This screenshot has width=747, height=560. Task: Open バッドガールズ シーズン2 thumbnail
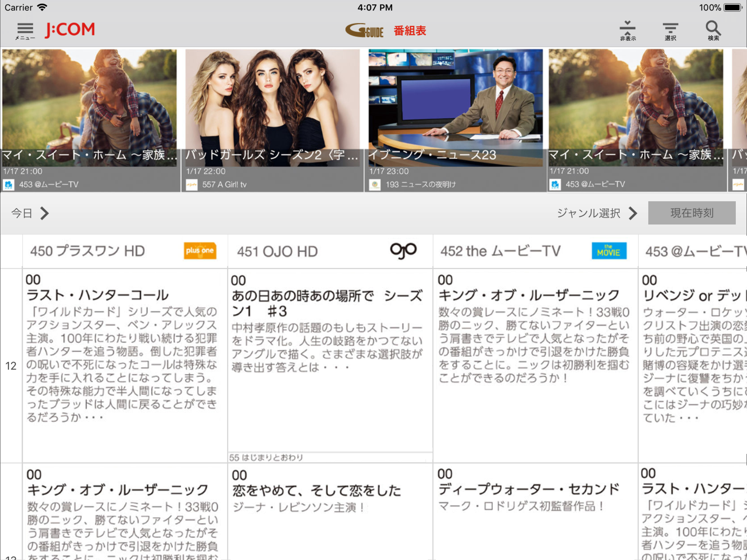pos(272,107)
